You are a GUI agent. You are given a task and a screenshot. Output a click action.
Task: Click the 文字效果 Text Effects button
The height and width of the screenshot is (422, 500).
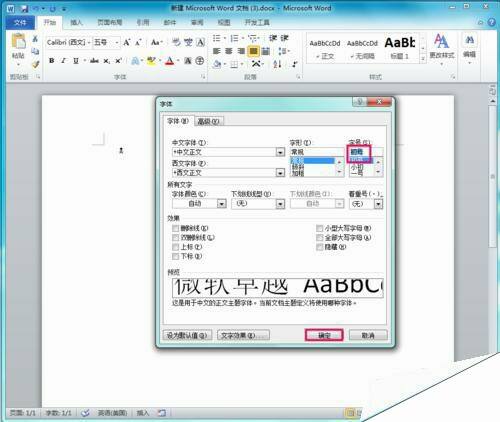coord(243,335)
